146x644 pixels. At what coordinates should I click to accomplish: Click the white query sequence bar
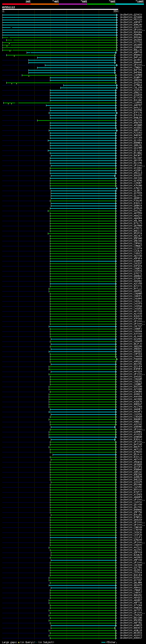[x=60, y=10]
